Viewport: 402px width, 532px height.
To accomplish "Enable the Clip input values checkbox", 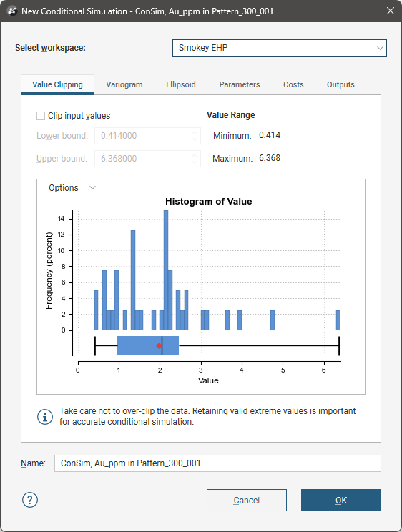I will click(41, 116).
